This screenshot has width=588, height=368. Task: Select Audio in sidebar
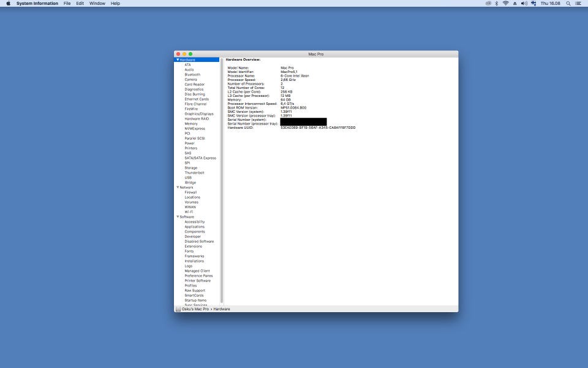click(x=189, y=70)
